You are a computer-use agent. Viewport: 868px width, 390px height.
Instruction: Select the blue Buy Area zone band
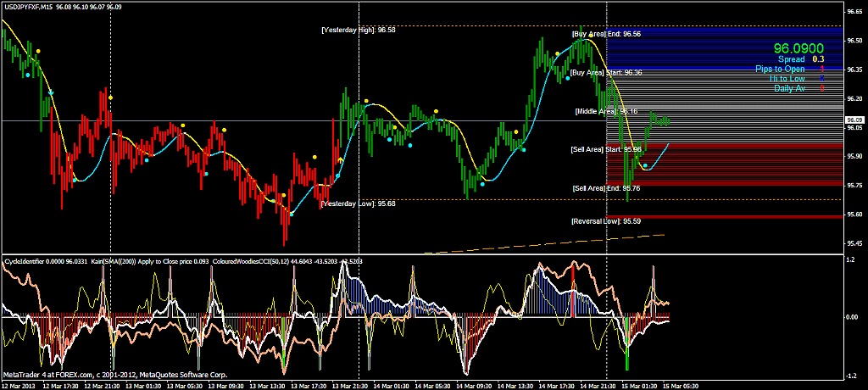coord(725,48)
